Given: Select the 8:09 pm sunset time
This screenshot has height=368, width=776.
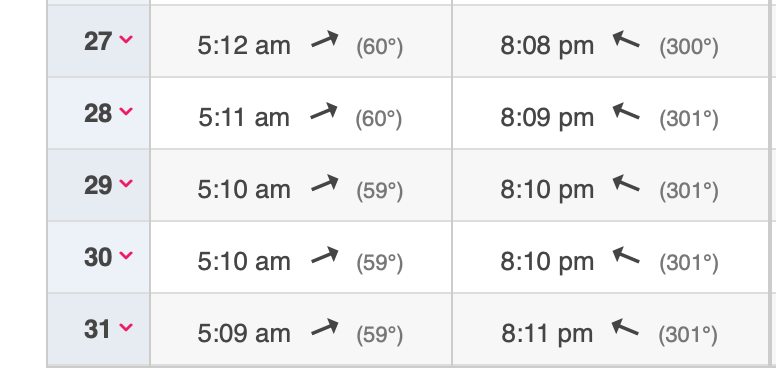Looking at the screenshot, I should point(547,118).
